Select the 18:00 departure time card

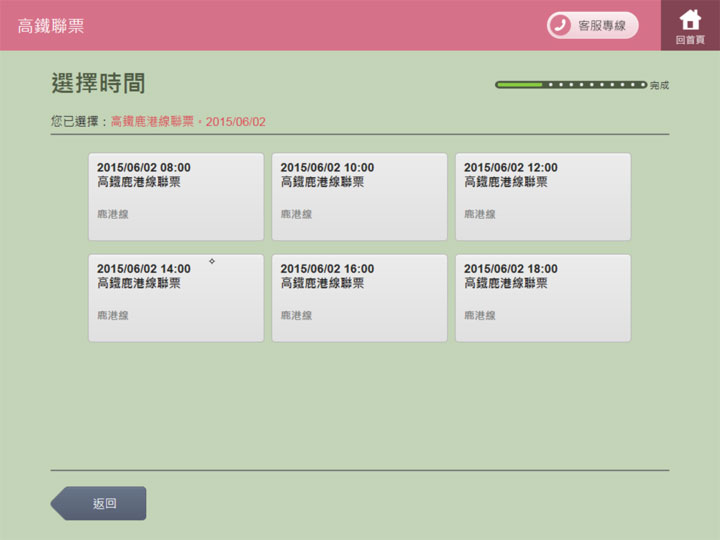(x=543, y=298)
